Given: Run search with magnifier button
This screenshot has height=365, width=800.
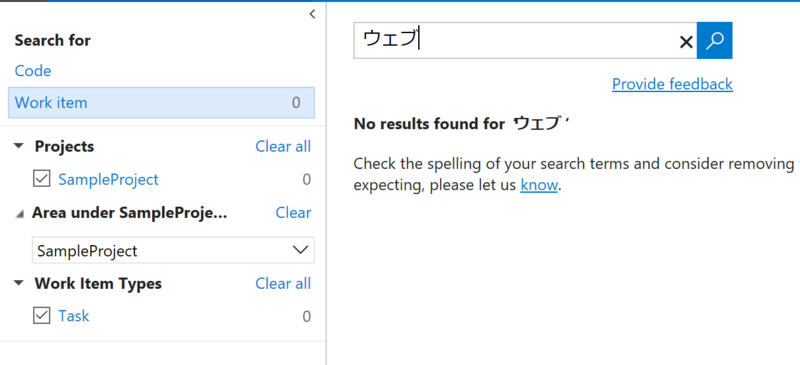Looking at the screenshot, I should [715, 40].
